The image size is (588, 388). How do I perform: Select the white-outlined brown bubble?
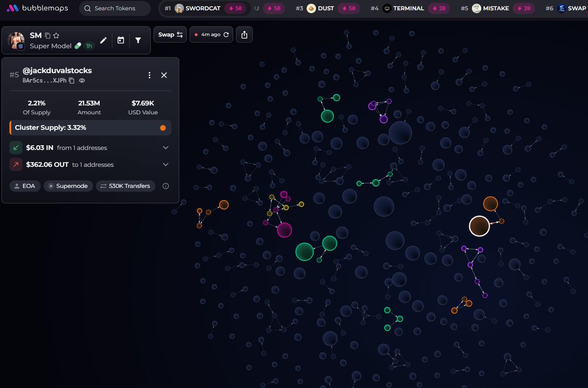(x=479, y=226)
